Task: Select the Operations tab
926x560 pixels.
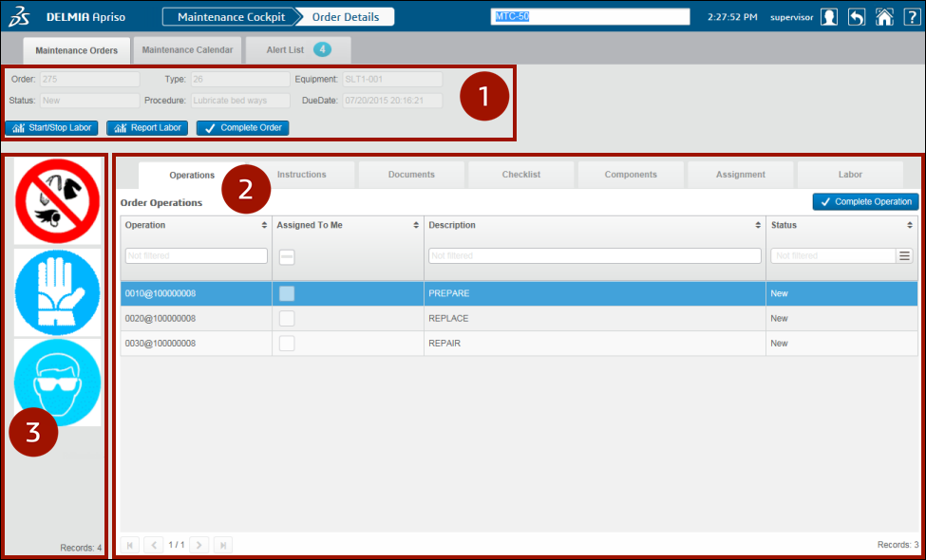Action: pos(192,176)
